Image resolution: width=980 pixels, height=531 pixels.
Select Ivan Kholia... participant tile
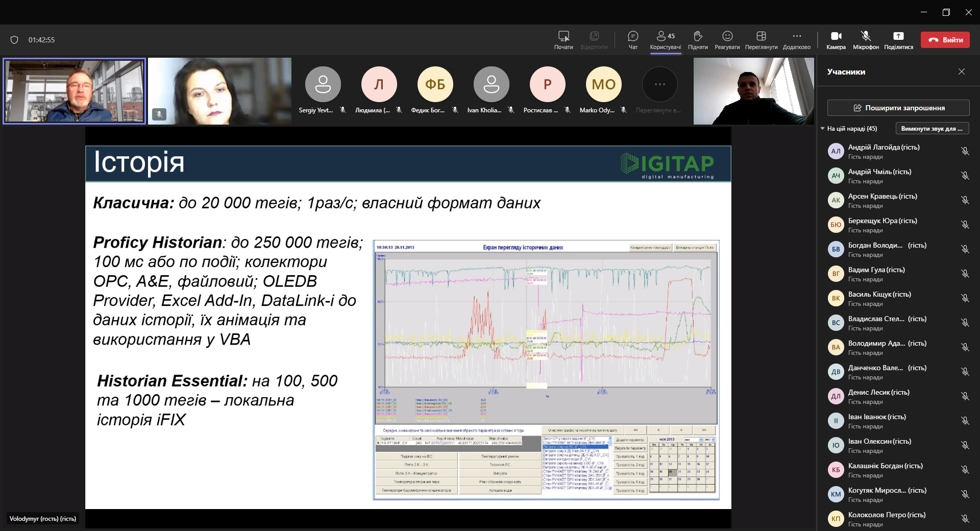(x=491, y=90)
